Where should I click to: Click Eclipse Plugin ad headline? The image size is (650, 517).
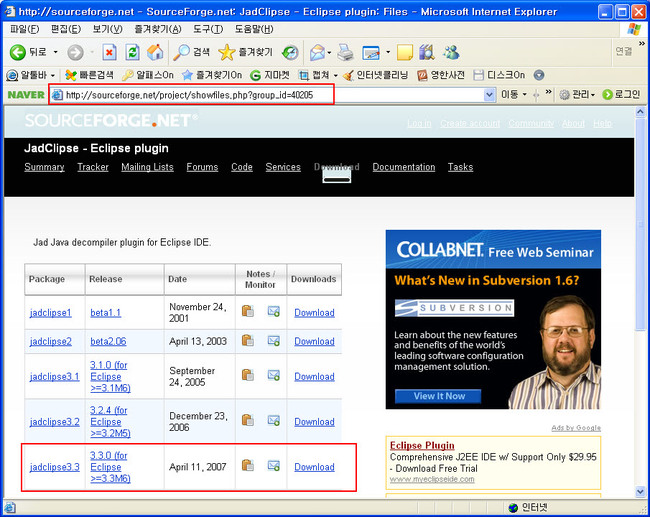point(422,445)
